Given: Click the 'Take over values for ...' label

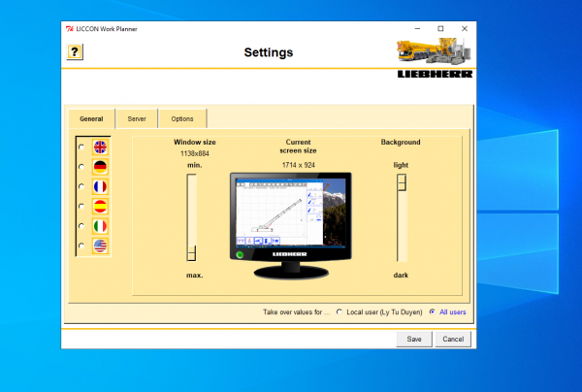Looking at the screenshot, I should (296, 311).
